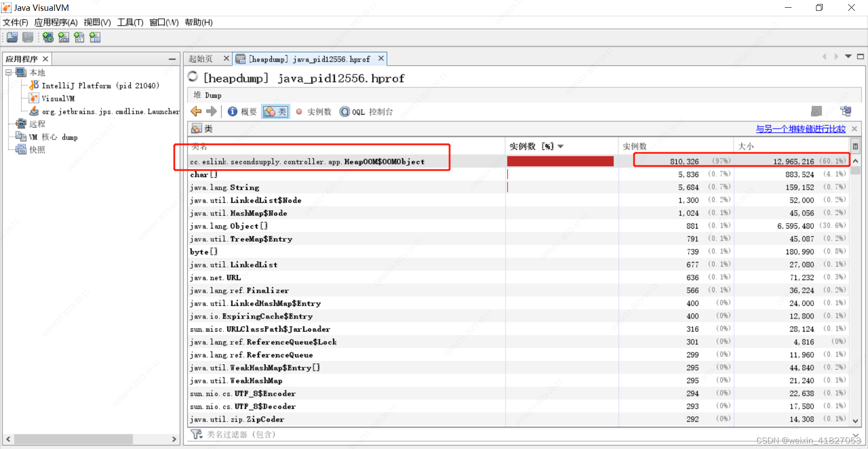Screen dimensions: 868x449
Task: Click the 类名过滤器 filter input field
Action: coord(527,435)
